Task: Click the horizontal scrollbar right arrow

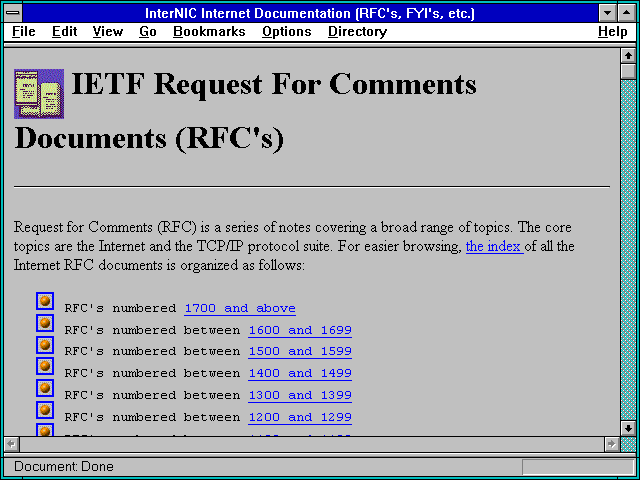Action: tap(611, 444)
